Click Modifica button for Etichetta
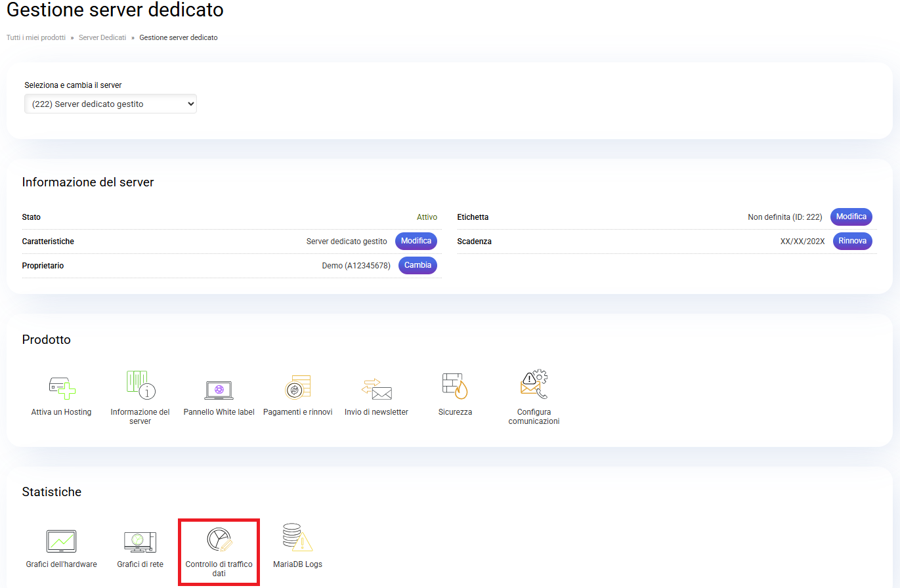Image resolution: width=900 pixels, height=588 pixels. tap(851, 217)
